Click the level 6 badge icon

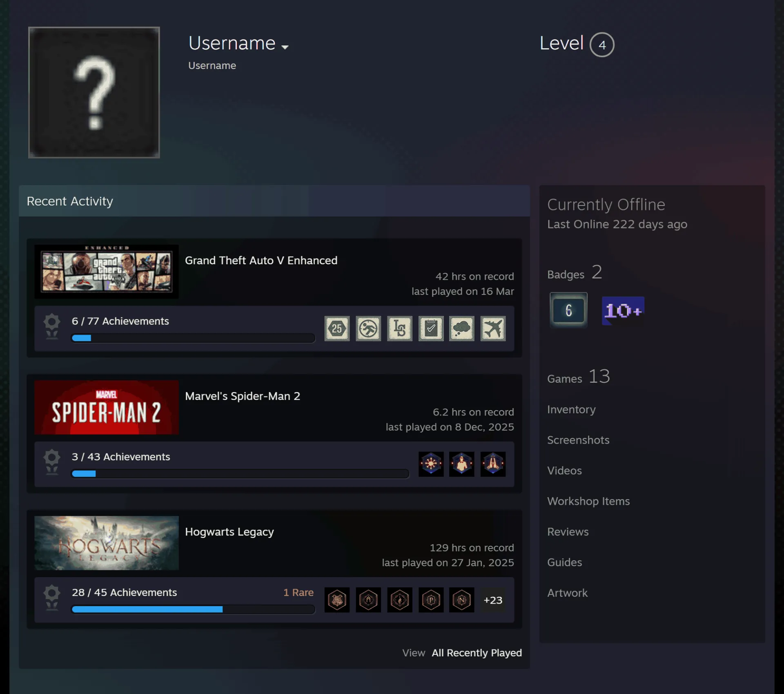tap(568, 310)
